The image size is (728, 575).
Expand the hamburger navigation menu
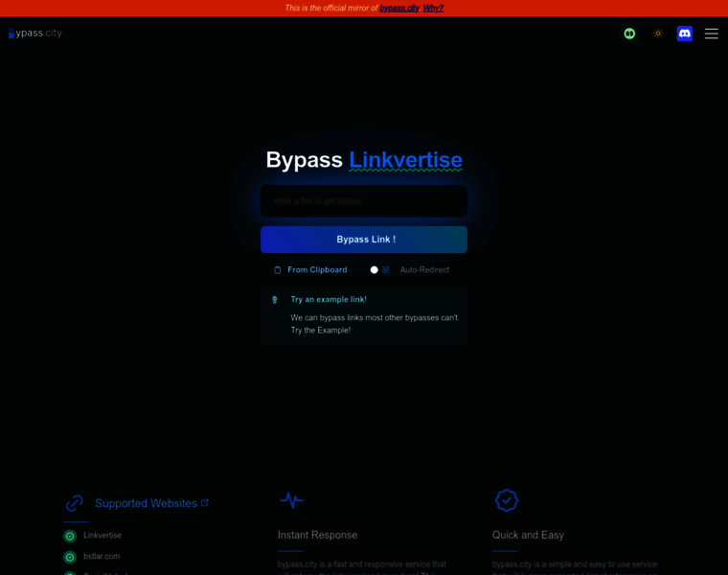[711, 34]
